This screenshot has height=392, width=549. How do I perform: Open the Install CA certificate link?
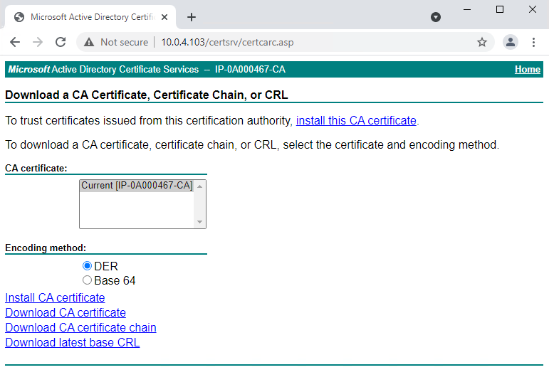[55, 297]
